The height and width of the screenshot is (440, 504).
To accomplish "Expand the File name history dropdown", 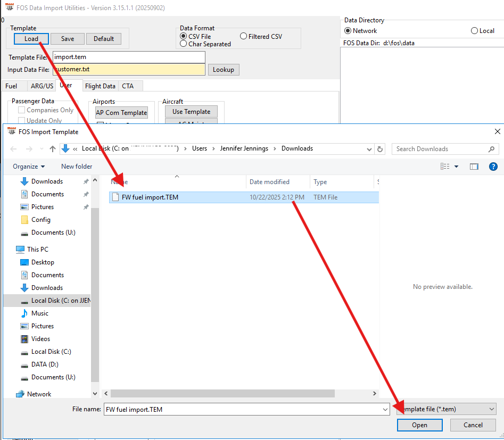I will point(385,410).
